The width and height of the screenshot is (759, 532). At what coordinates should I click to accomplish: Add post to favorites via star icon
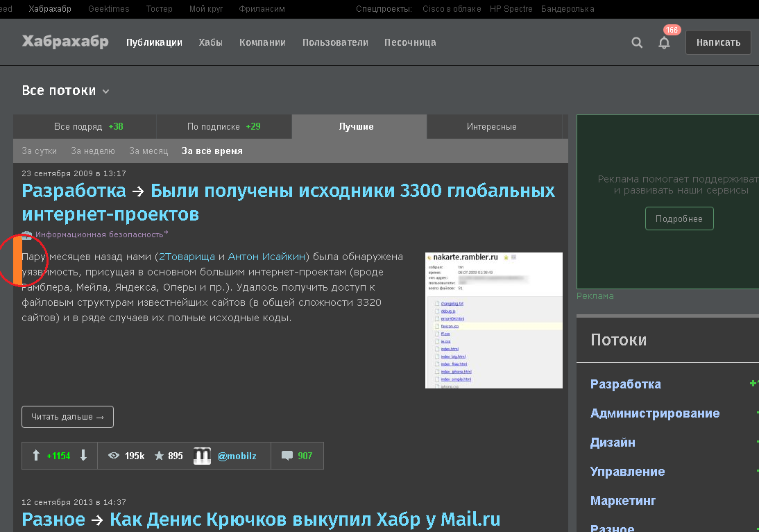(x=159, y=456)
